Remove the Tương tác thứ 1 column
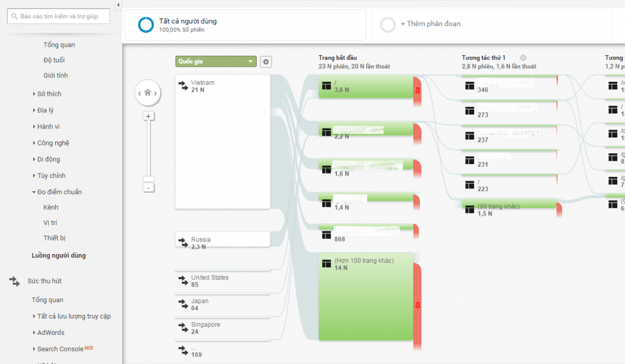The height and width of the screenshot is (364, 625). pos(523,58)
